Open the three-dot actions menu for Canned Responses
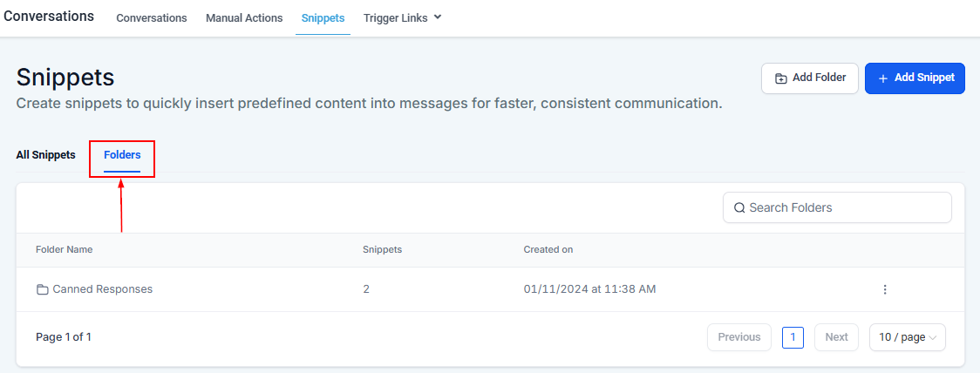The width and height of the screenshot is (980, 373). point(885,289)
